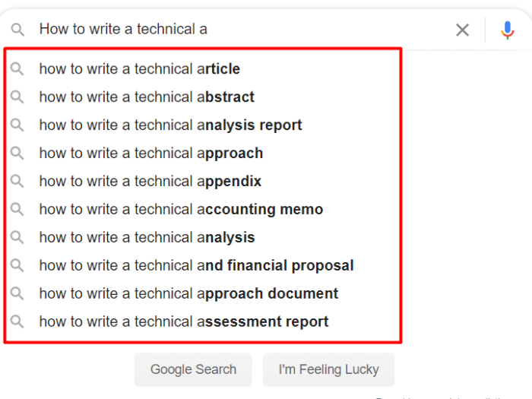Viewport: 532px width, 399px height.
Task: Click the search icon beside "analysis report" suggestion
Action: (x=17, y=125)
